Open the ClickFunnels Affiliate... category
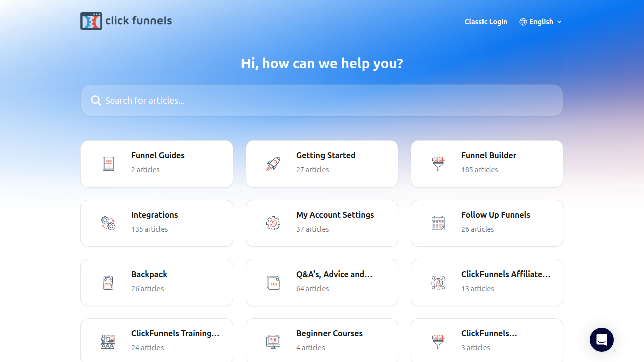This screenshot has height=362, width=644. coord(487,283)
